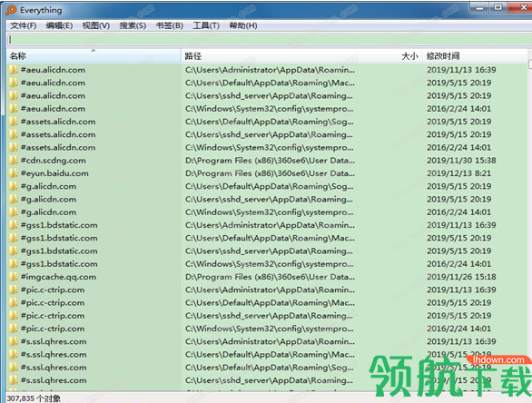Select #eyun.baidu.com entry name
The image size is (532, 403).
[54, 173]
